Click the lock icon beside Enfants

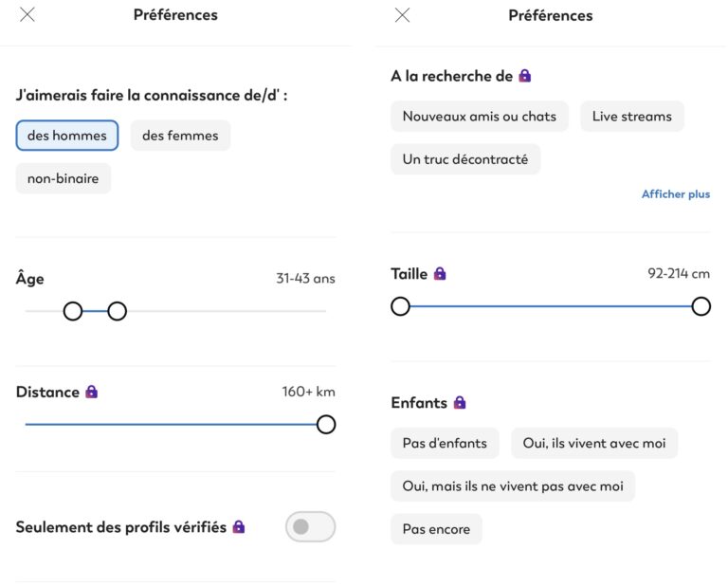tap(460, 402)
